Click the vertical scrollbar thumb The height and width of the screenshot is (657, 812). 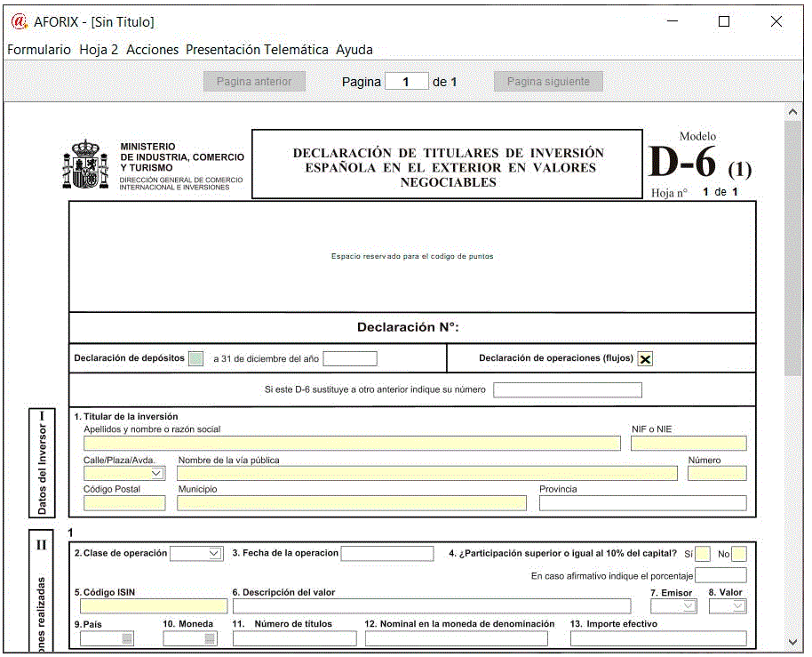point(792,248)
